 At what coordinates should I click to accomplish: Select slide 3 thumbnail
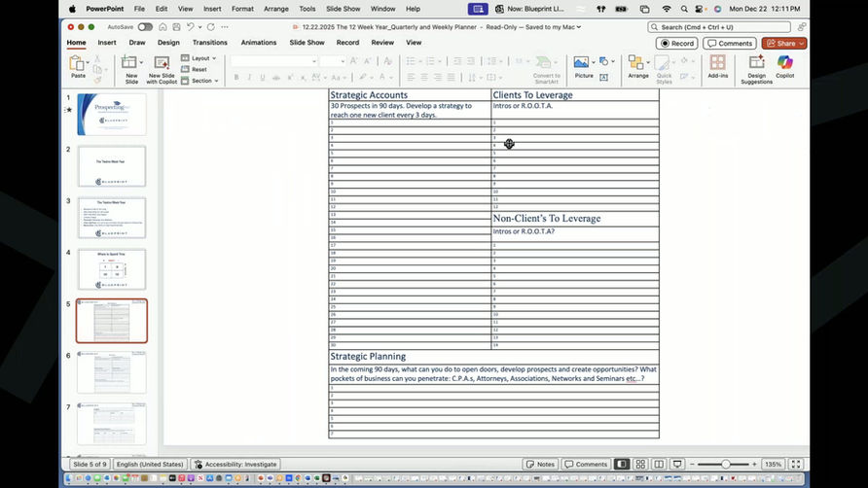click(x=112, y=218)
